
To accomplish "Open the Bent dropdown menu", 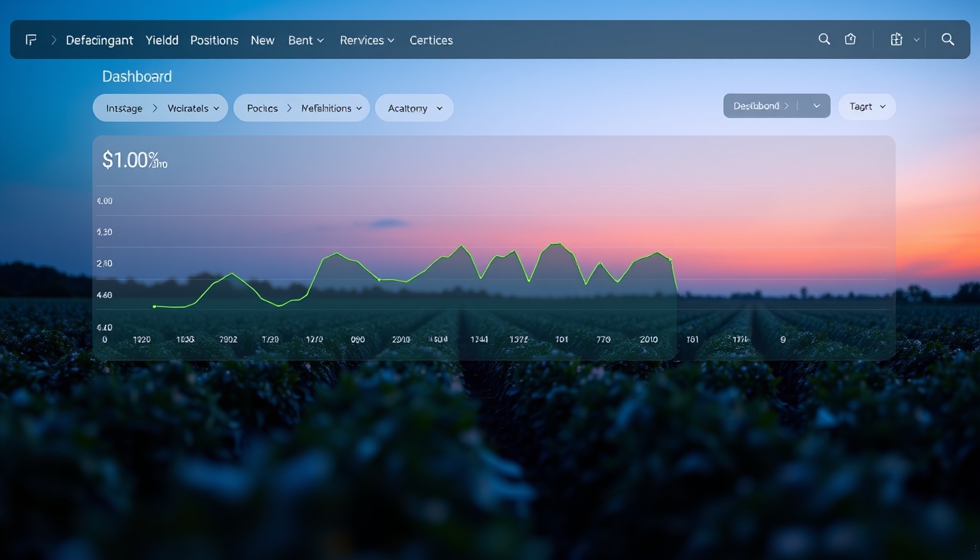I will (306, 40).
